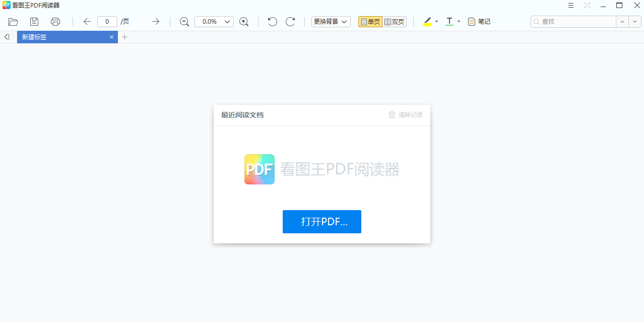Click 清除记录 to clear history
Image resolution: width=644 pixels, height=322 pixels.
coord(411,115)
